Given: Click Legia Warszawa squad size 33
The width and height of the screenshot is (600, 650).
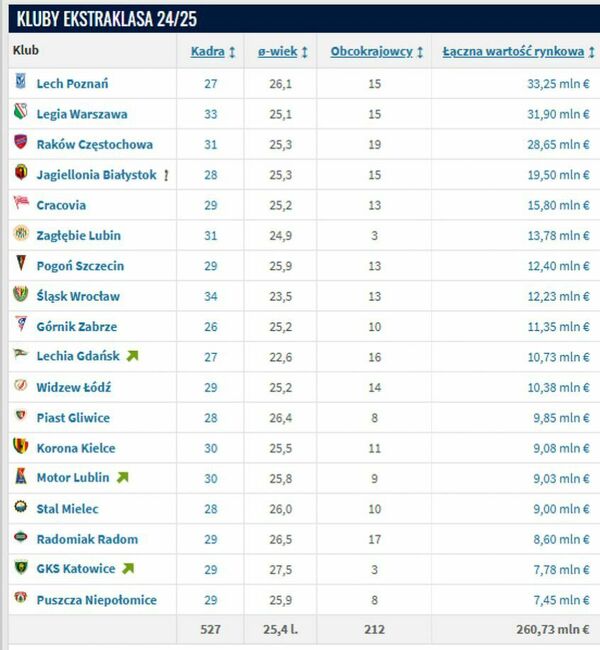Looking at the screenshot, I should click(209, 114).
